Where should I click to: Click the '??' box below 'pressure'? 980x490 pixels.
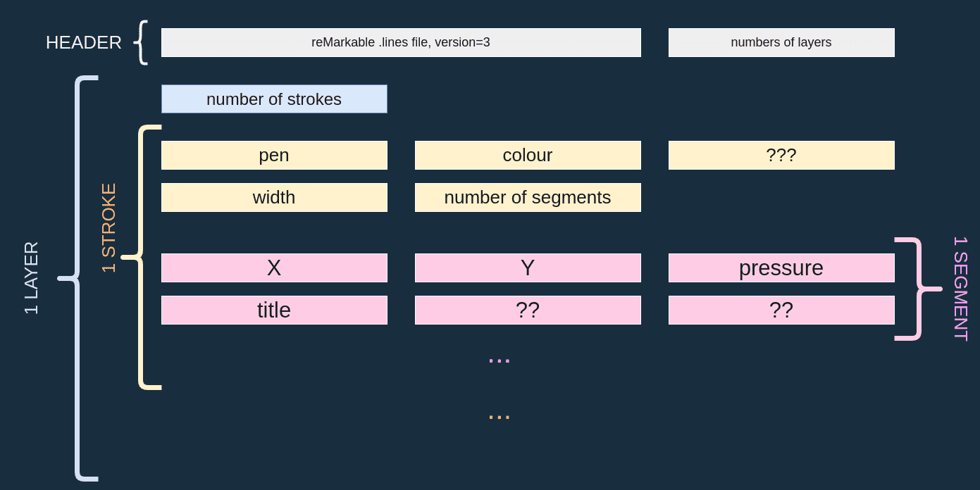781,310
